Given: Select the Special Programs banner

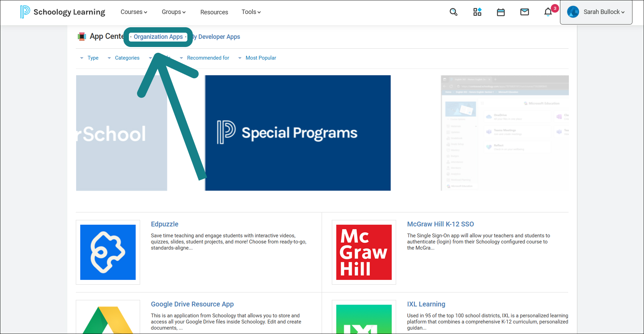Looking at the screenshot, I should point(298,133).
